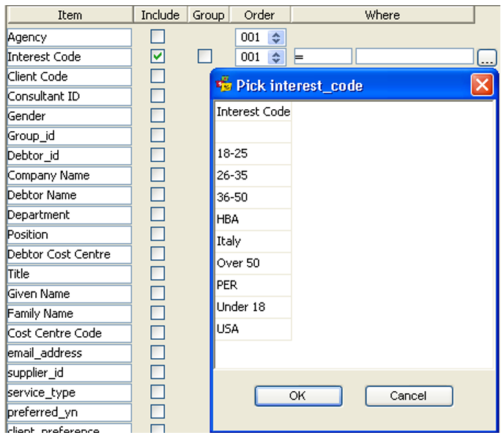This screenshot has height=438, width=504.
Task: Tick Include for Position
Action: click(x=157, y=234)
